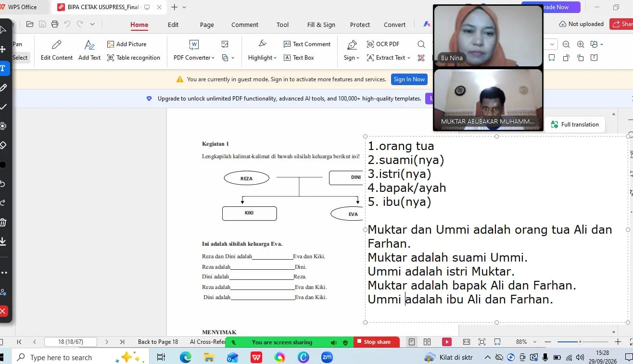
Task: Switch to the Edit tab
Action: (x=173, y=25)
